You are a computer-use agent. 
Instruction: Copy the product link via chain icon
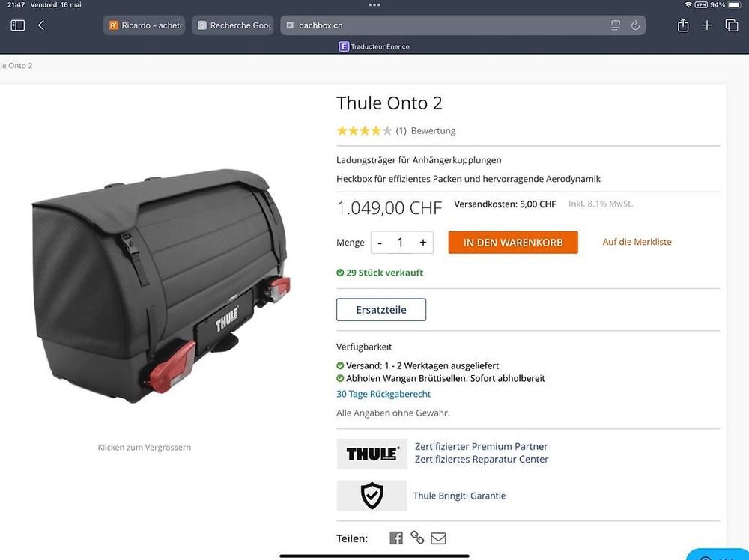tap(417, 538)
